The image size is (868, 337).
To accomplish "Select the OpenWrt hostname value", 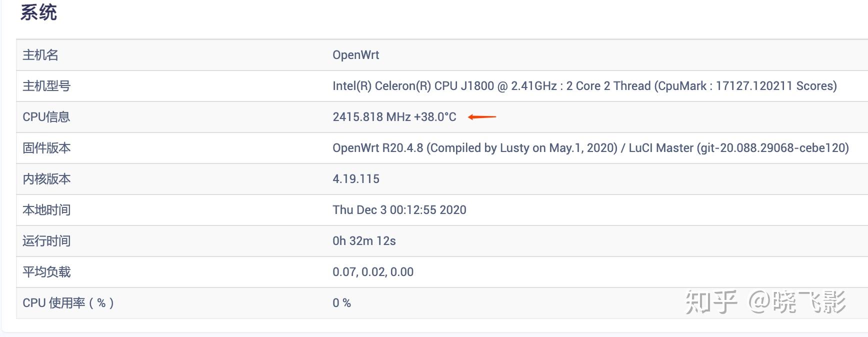I will click(355, 55).
